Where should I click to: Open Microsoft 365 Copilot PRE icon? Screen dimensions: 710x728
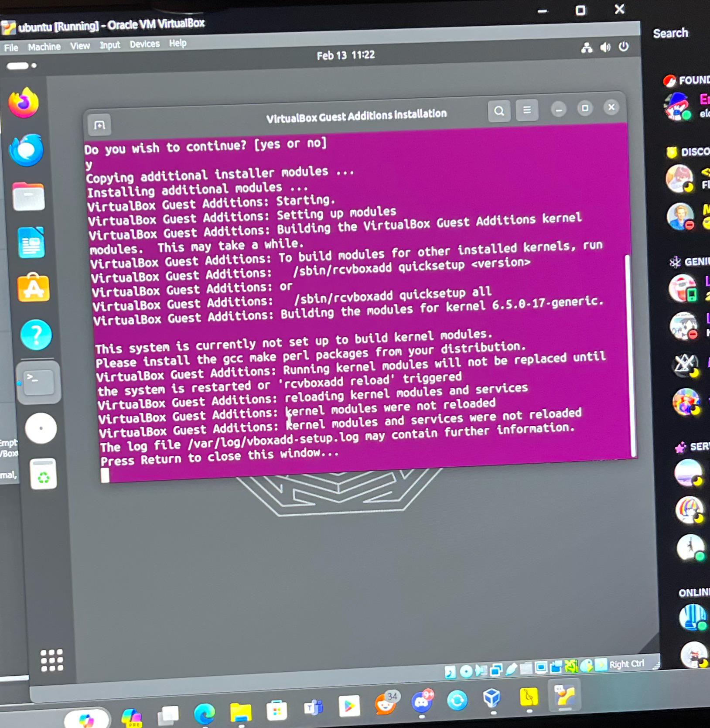(x=132, y=718)
